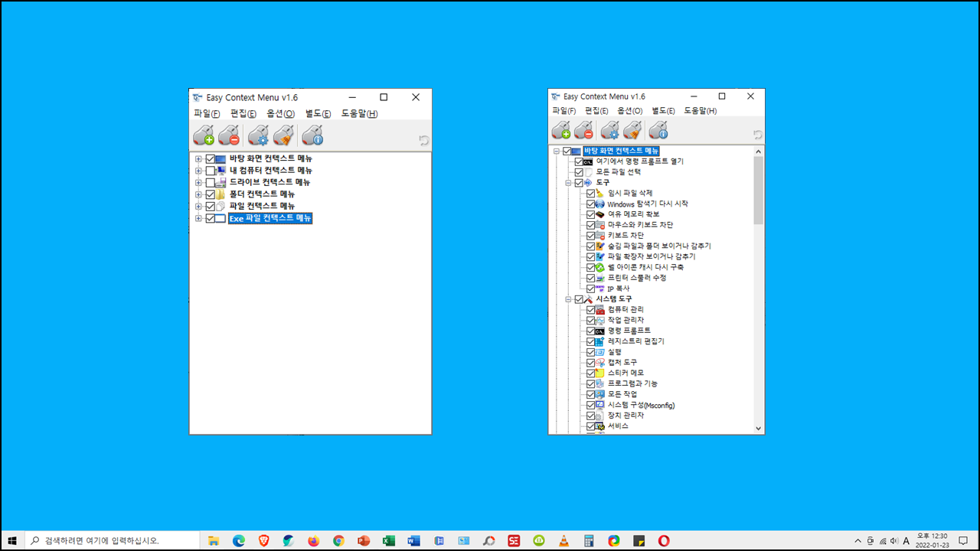Click Apply Changes mouse-plus icon in expanded-tree window
The height and width of the screenshot is (551, 980).
(561, 131)
